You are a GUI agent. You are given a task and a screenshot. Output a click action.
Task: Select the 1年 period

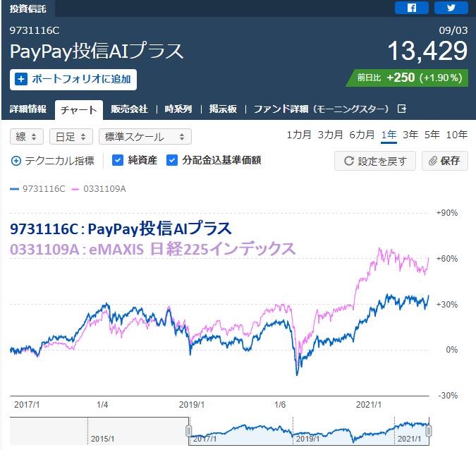click(x=389, y=135)
